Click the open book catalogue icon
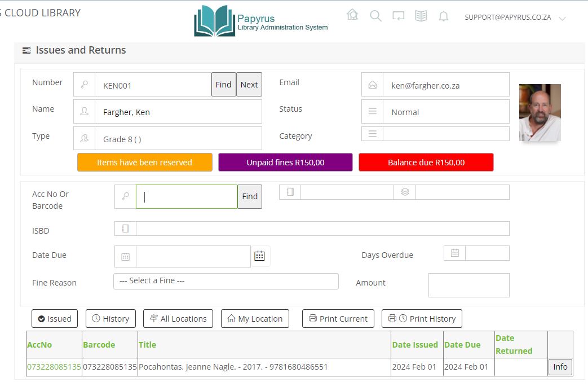588x386 pixels. click(421, 16)
